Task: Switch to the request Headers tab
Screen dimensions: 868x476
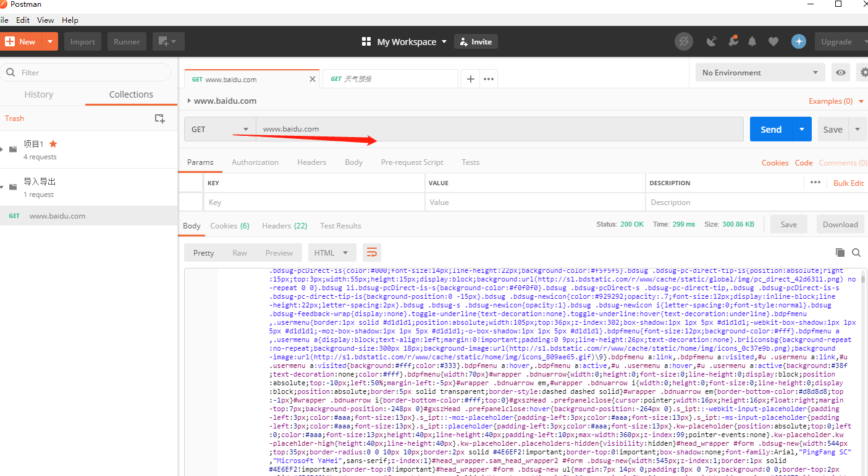Action: 311,162
